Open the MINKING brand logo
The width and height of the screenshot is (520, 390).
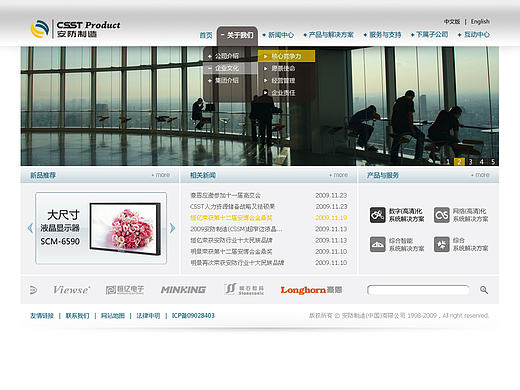click(x=183, y=290)
